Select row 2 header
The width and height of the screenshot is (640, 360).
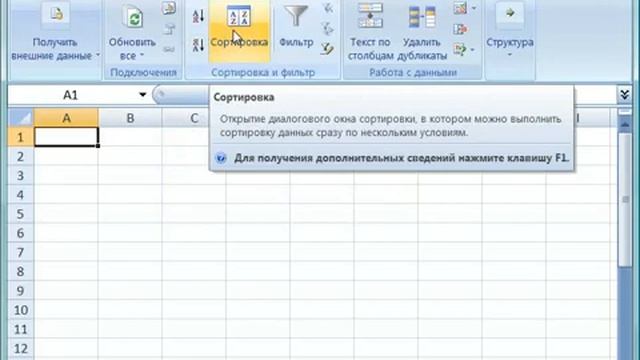pos(20,156)
